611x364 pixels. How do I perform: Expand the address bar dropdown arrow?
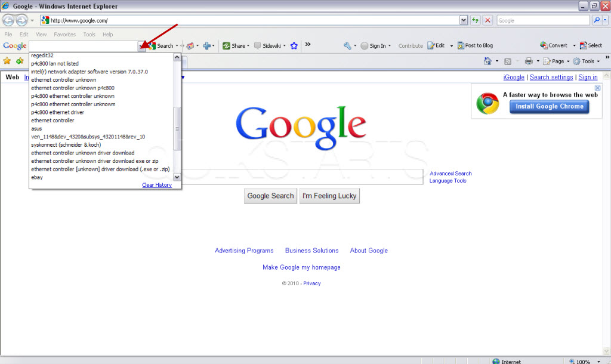[x=463, y=20]
